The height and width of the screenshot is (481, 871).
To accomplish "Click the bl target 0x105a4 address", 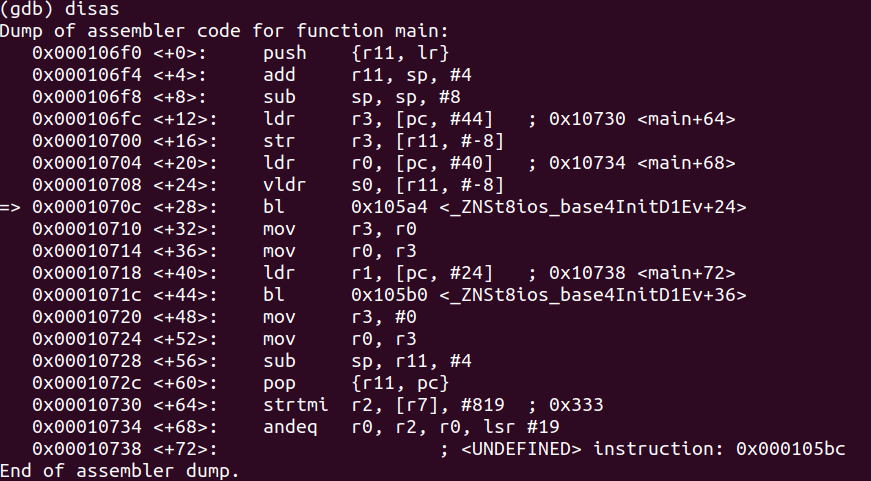I will coord(389,207).
